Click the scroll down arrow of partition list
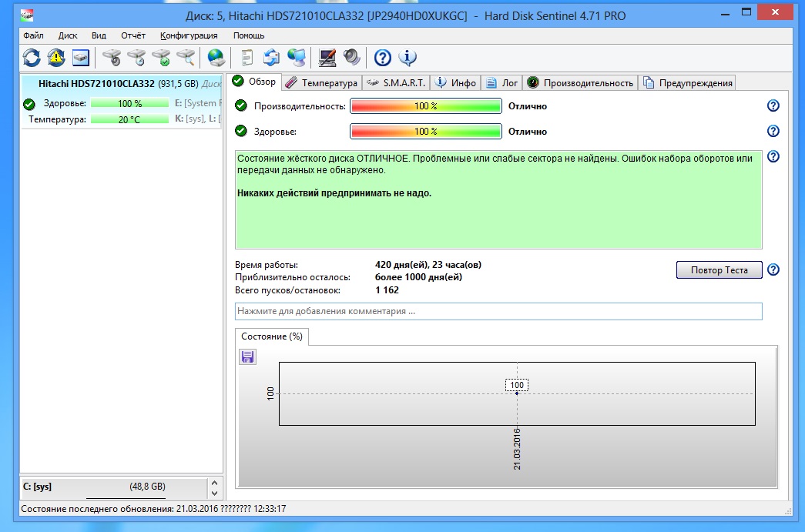The width and height of the screenshot is (805, 532). pos(215,494)
